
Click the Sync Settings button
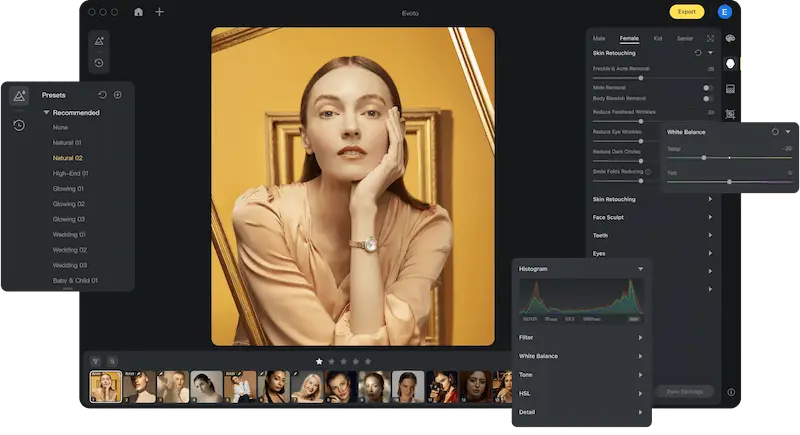[x=685, y=392]
